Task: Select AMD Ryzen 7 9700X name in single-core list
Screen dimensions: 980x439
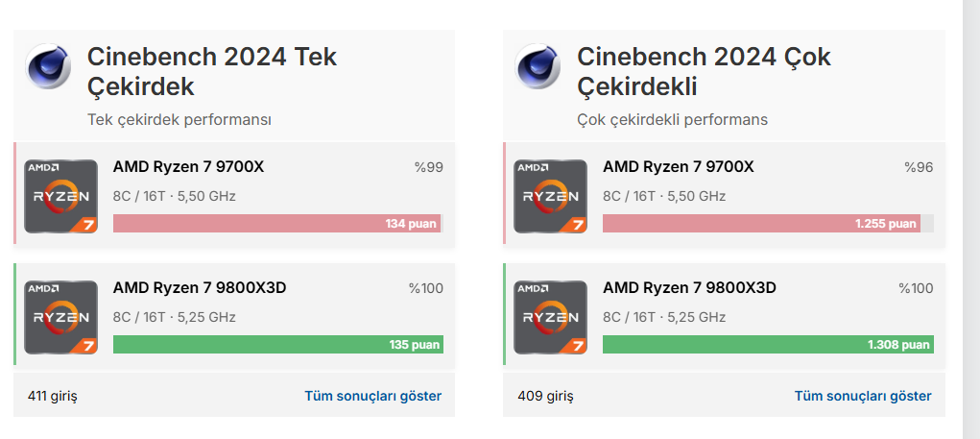Action: point(188,167)
